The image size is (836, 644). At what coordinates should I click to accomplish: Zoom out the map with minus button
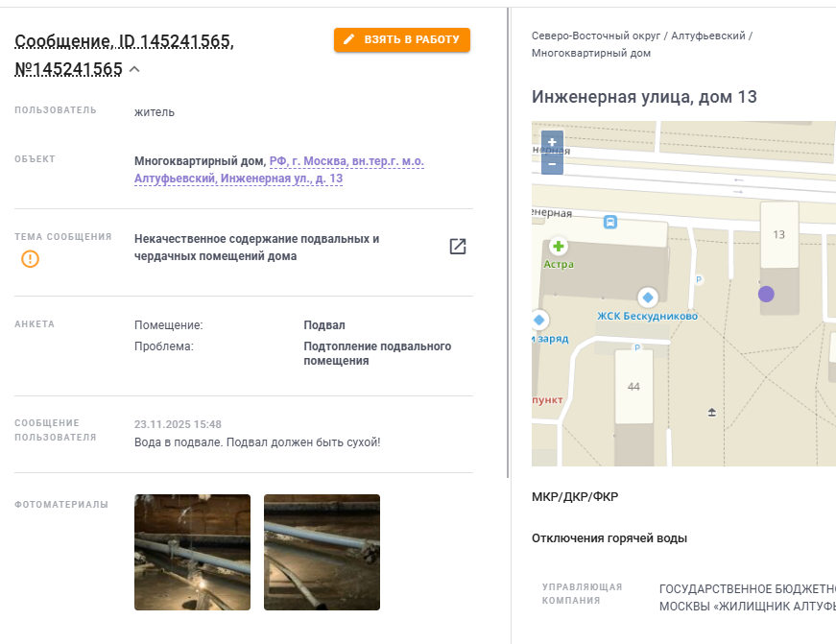pyautogui.click(x=552, y=164)
